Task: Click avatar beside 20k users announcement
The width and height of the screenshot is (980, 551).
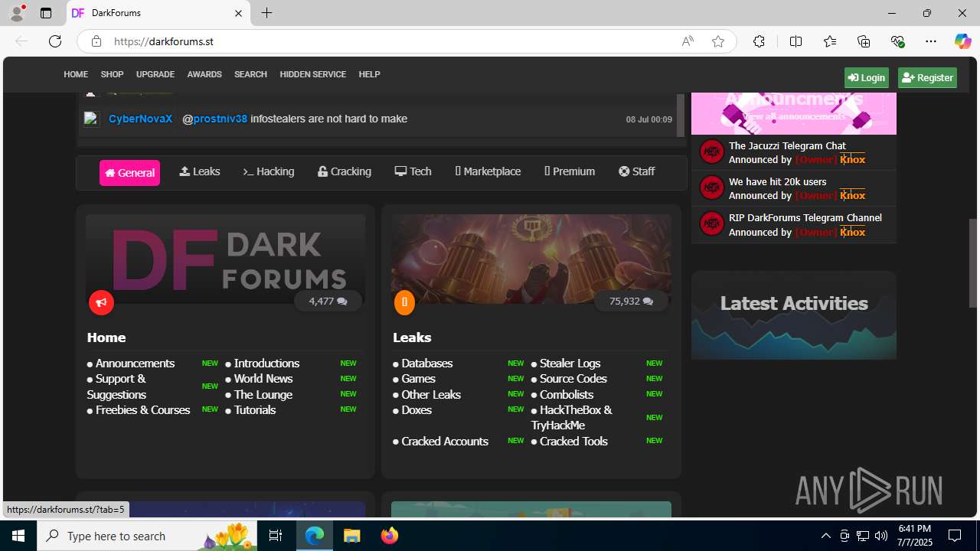Action: [x=711, y=187]
